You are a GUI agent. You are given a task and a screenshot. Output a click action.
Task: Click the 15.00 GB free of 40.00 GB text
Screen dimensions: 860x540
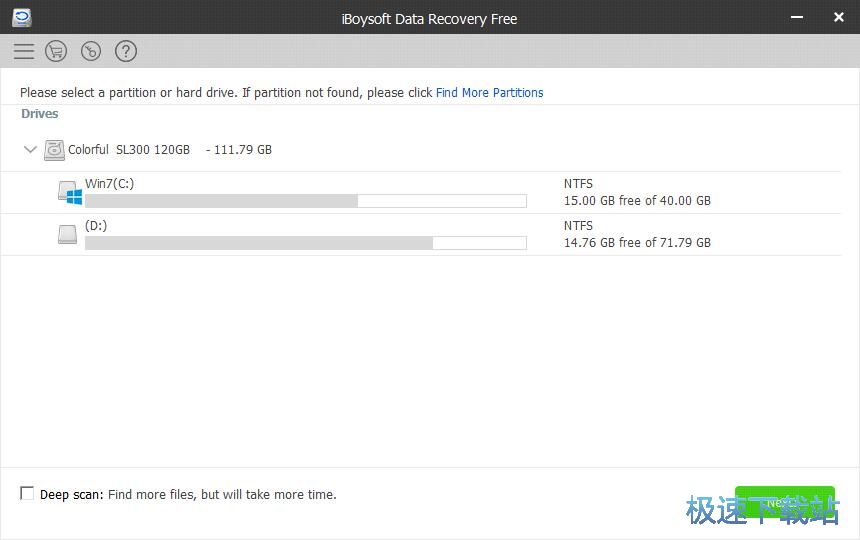tap(637, 200)
